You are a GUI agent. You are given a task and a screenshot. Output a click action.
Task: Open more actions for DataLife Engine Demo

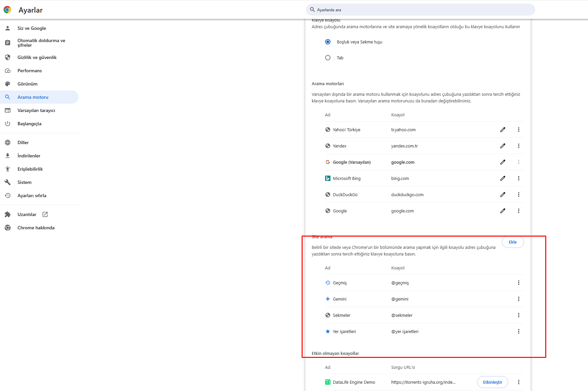[x=518, y=382]
